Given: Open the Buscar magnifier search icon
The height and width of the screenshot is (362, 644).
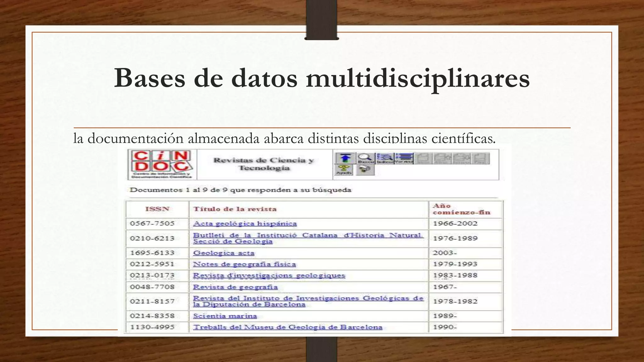Looking at the screenshot, I should click(365, 158).
